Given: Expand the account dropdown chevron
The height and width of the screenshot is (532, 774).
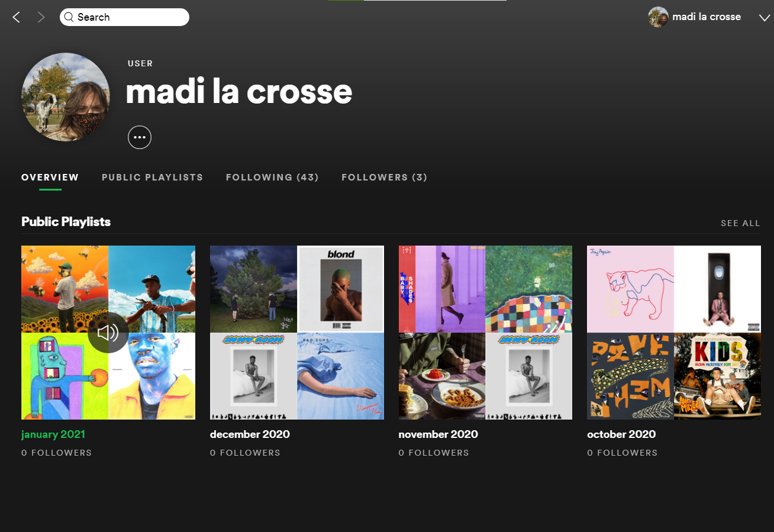Looking at the screenshot, I should (x=765, y=18).
